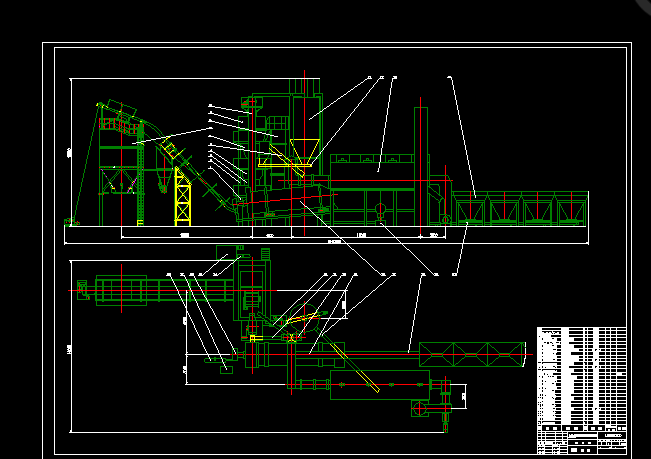The width and height of the screenshot is (651, 459).
Task: Select the long yellow diagonal conveyor in plan view
Action: [x=355, y=368]
